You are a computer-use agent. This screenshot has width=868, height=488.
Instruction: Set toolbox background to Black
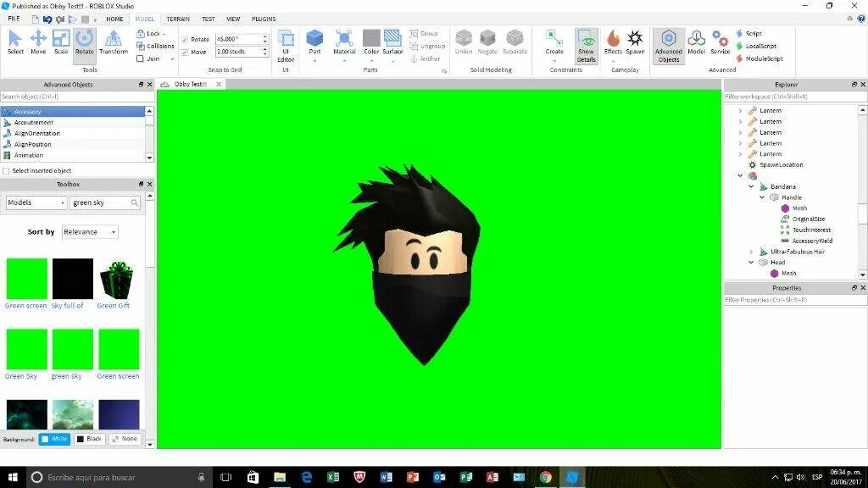pos(89,439)
